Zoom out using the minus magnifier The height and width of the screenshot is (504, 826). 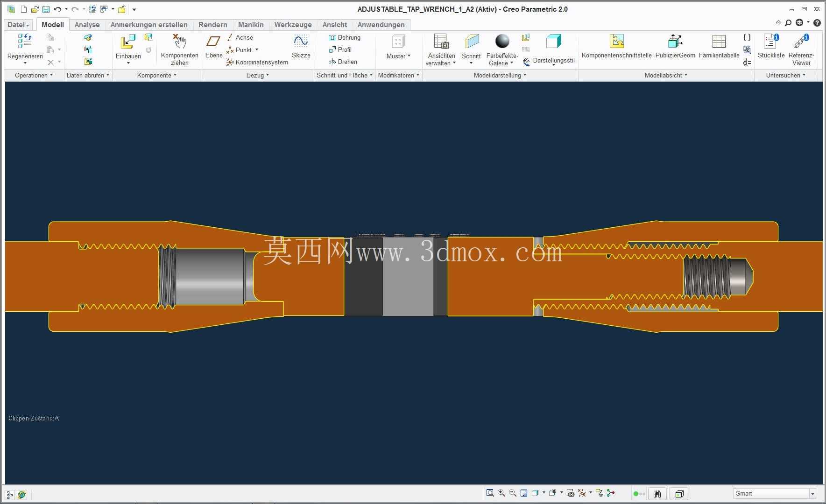tap(513, 493)
